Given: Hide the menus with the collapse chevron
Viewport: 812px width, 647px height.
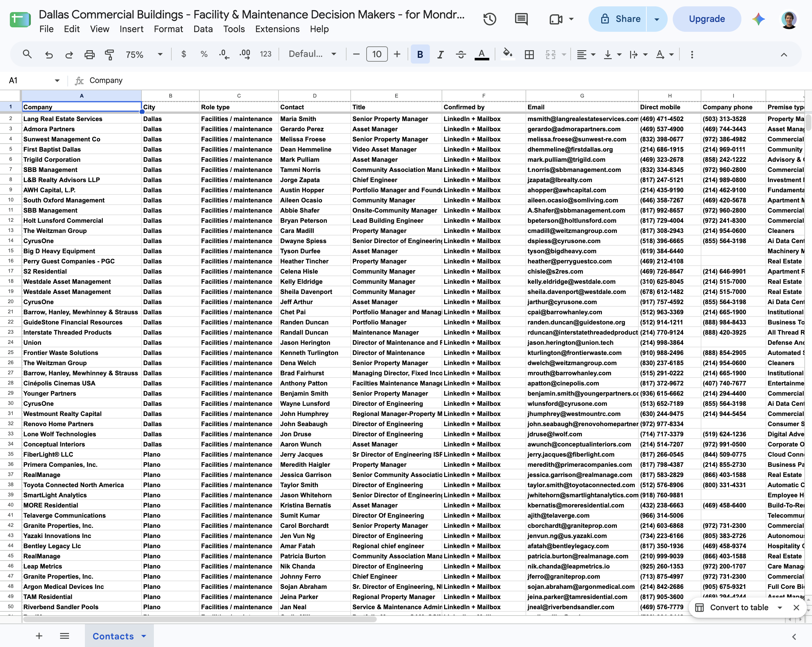Looking at the screenshot, I should click(x=784, y=55).
